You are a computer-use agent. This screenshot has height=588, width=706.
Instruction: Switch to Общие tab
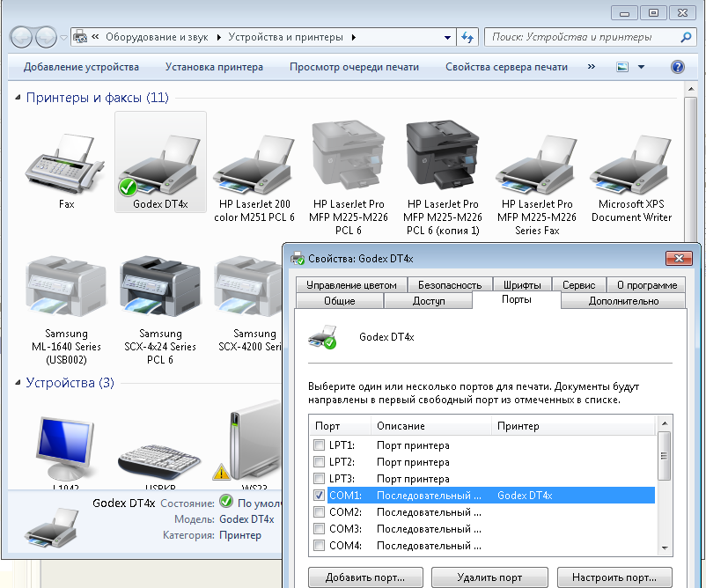(340, 301)
